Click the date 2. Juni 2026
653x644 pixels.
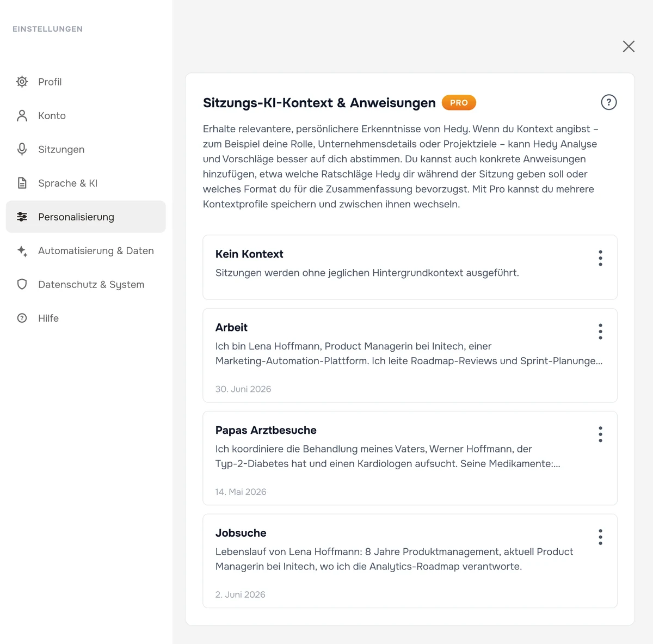tap(240, 594)
